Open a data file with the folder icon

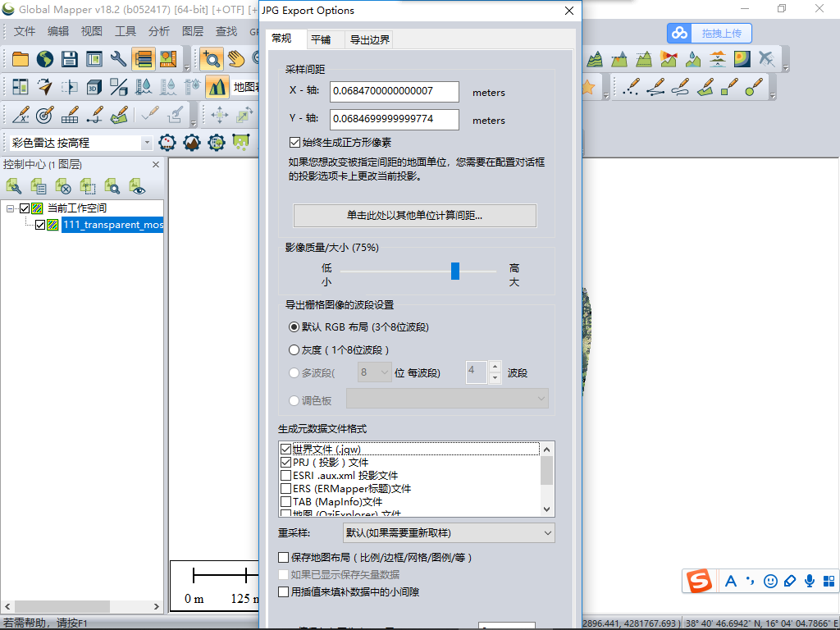coord(21,59)
